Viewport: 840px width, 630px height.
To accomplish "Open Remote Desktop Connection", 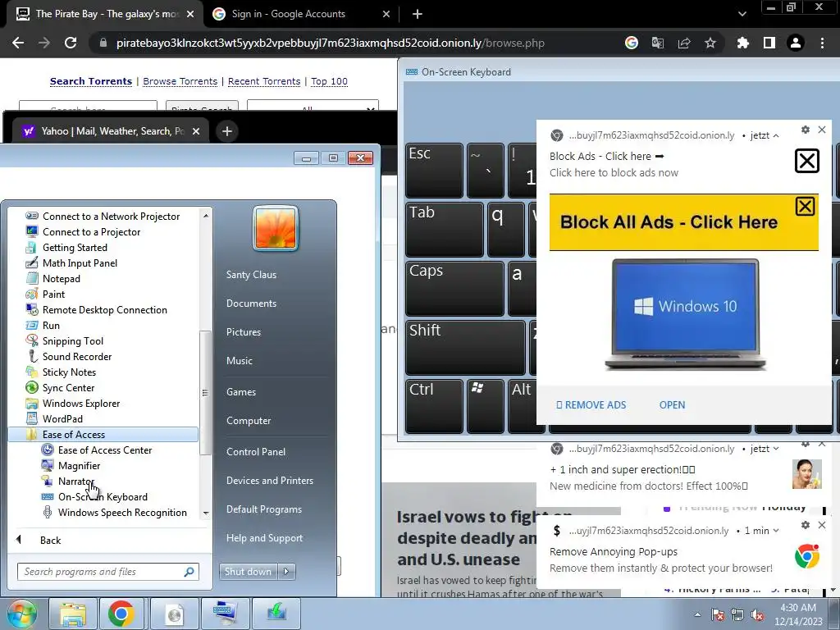I will click(x=103, y=309).
